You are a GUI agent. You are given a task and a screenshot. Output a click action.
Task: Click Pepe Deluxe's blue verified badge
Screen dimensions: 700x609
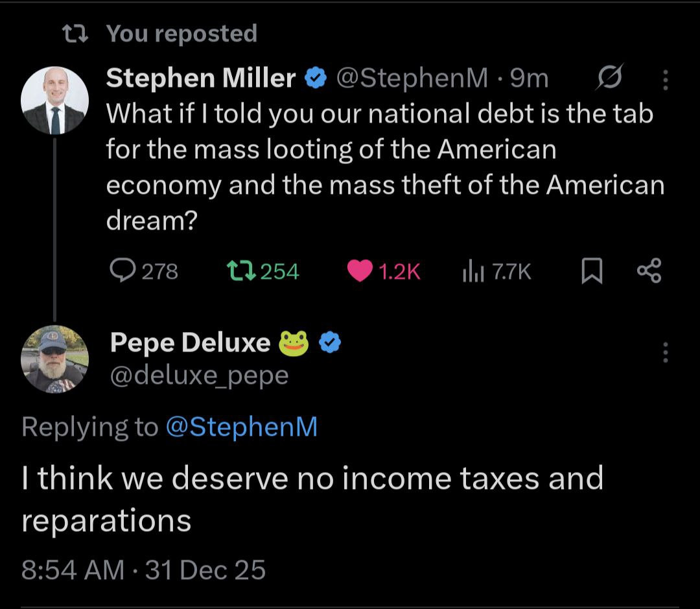(x=331, y=342)
